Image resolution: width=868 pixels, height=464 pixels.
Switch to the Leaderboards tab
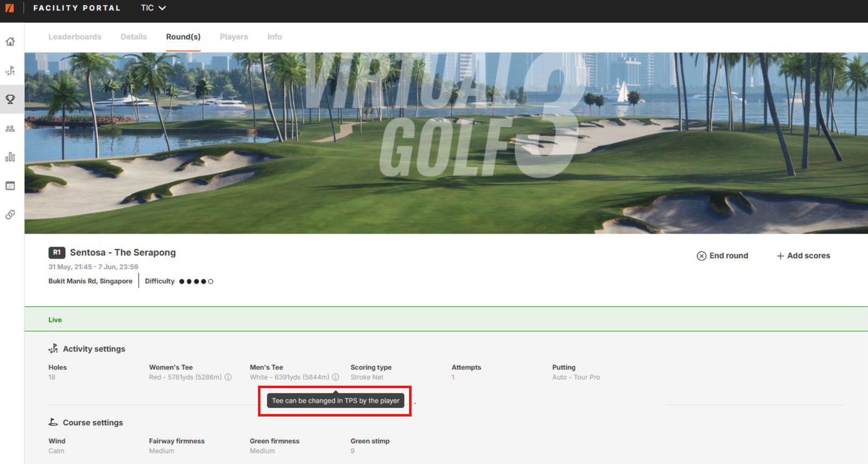click(75, 37)
